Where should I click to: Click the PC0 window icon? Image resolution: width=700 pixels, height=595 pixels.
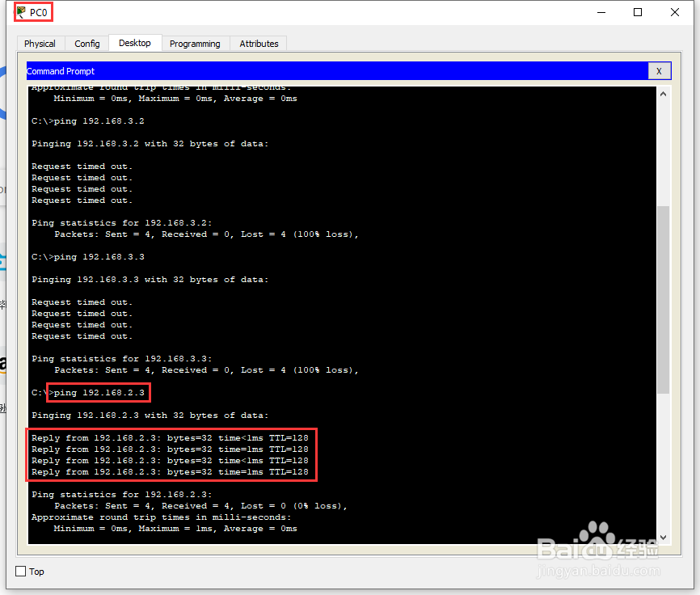(21, 12)
